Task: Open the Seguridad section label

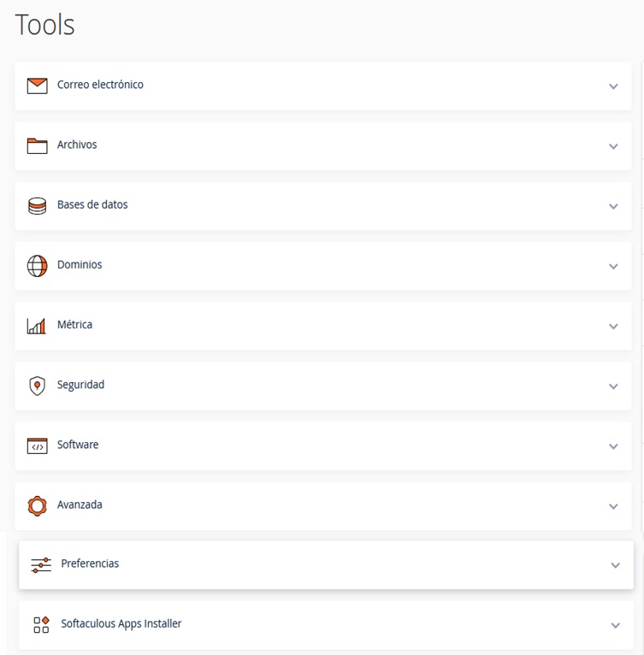Action: point(80,385)
